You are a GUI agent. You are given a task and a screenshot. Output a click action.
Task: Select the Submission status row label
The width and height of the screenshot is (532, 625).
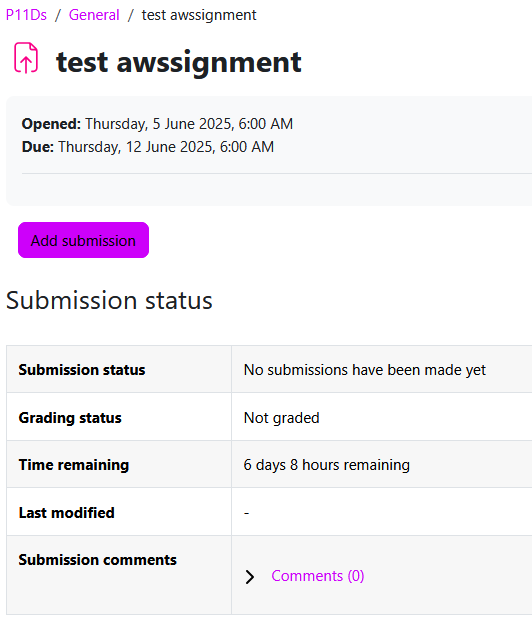(x=82, y=370)
